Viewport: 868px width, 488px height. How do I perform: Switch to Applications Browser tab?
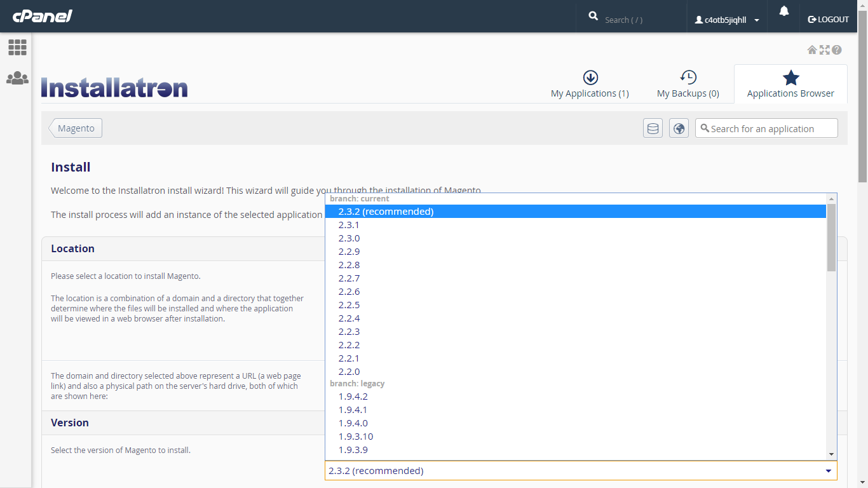pyautogui.click(x=790, y=85)
